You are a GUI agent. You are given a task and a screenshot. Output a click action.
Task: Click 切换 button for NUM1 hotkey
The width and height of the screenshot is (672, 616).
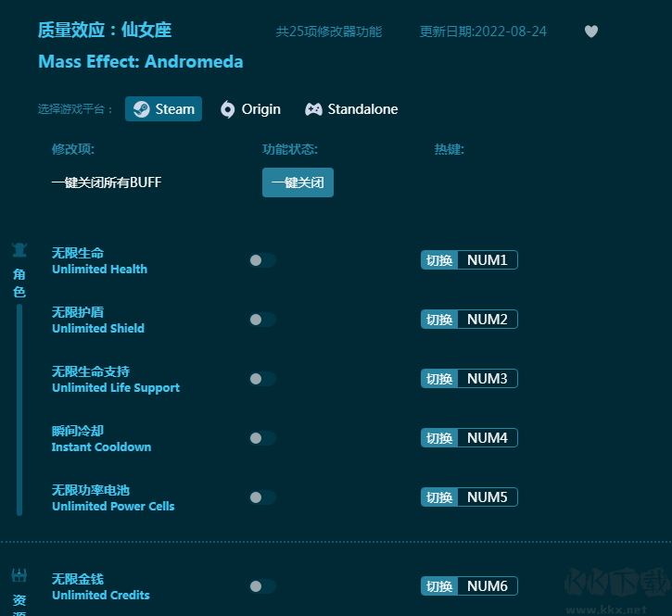click(439, 260)
